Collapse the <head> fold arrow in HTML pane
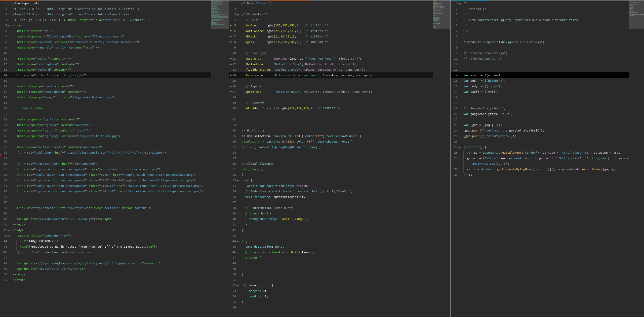The image size is (644, 317). coord(9,26)
